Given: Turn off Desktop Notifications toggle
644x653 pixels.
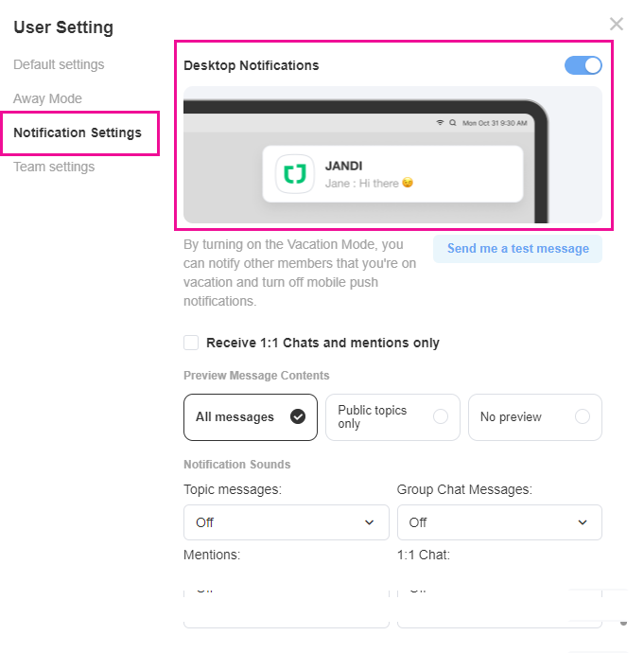Looking at the screenshot, I should [x=583, y=65].
